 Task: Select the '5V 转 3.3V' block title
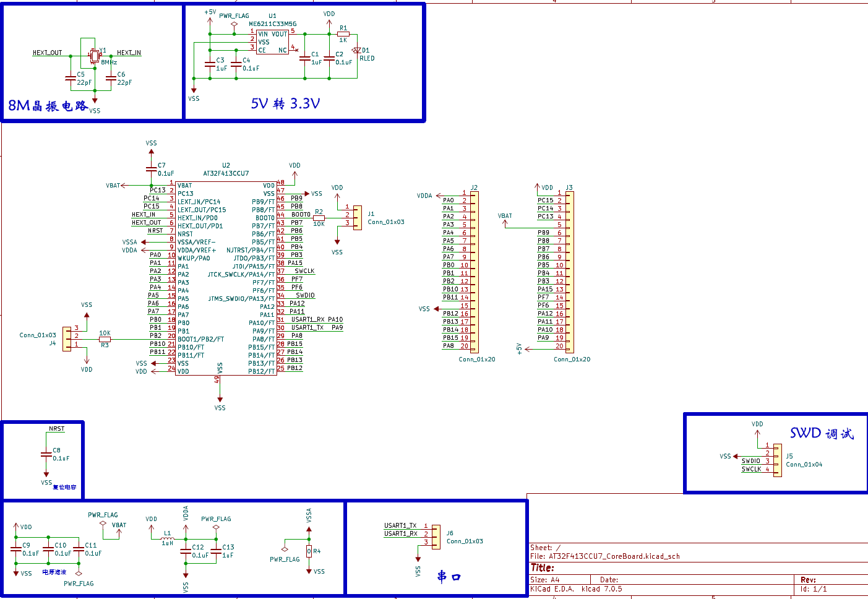pos(285,103)
